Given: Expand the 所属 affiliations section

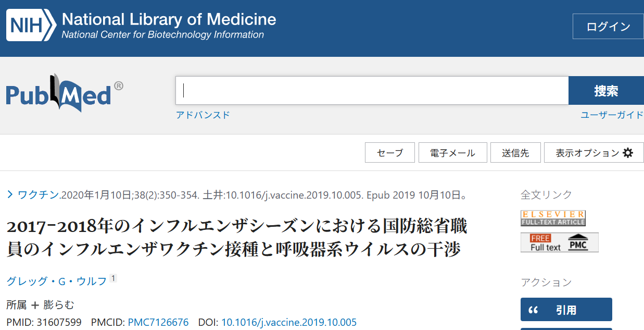Looking at the screenshot, I should pyautogui.click(x=35, y=305).
